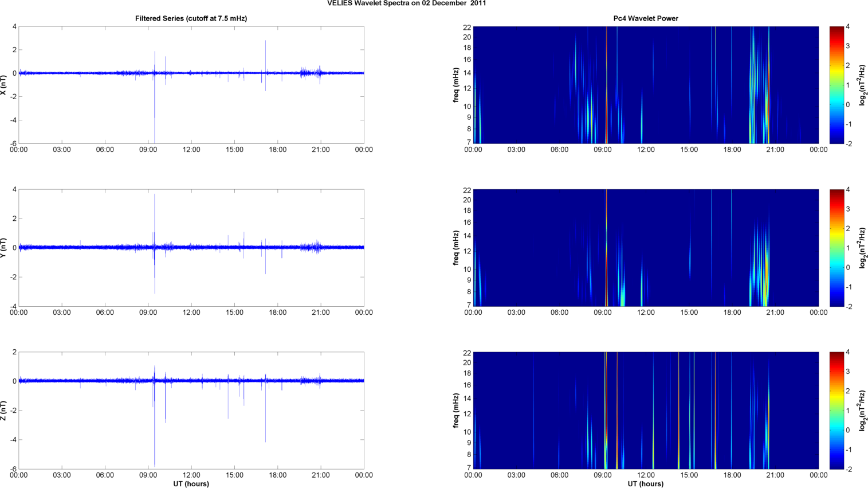This screenshot has height=488, width=868.
Task: Click the 'Y (nT)' axis label
Action: [4, 248]
